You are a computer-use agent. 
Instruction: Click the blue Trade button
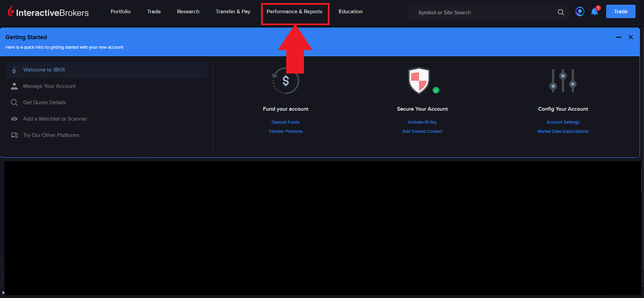[x=621, y=12]
